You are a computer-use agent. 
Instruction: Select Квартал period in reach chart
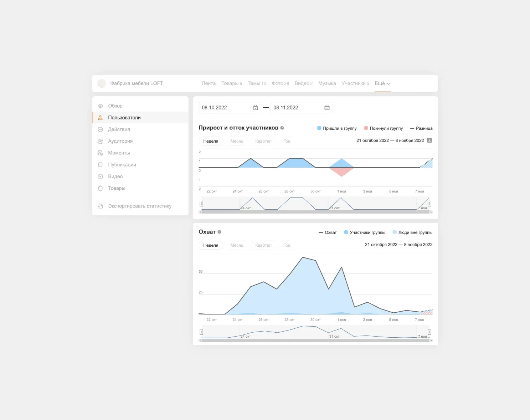(263, 245)
